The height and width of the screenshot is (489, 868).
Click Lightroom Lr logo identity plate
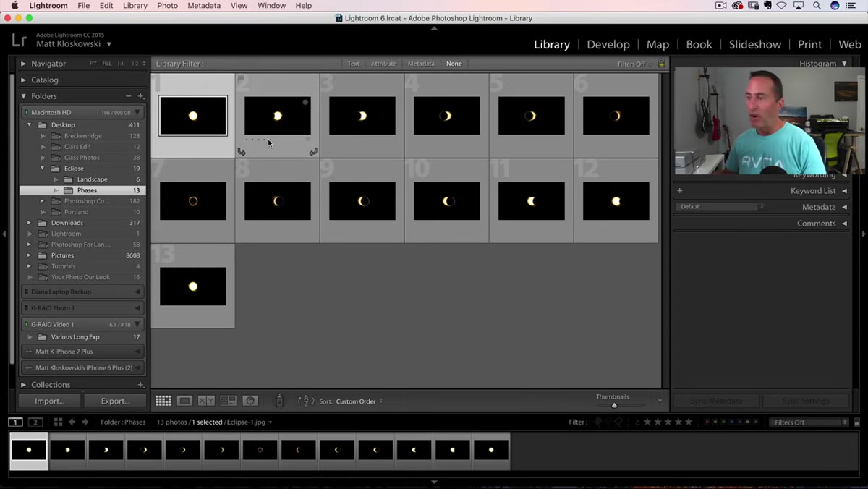pos(20,41)
